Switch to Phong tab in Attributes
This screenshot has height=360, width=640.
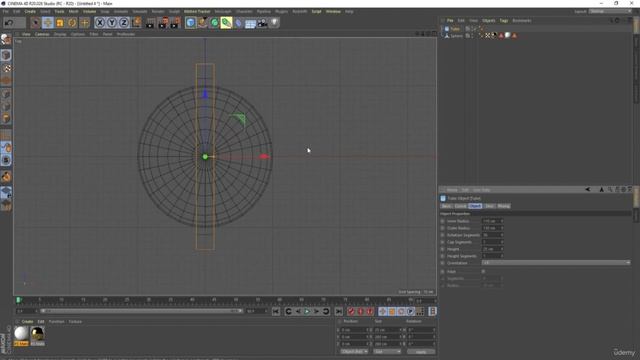[x=503, y=206]
